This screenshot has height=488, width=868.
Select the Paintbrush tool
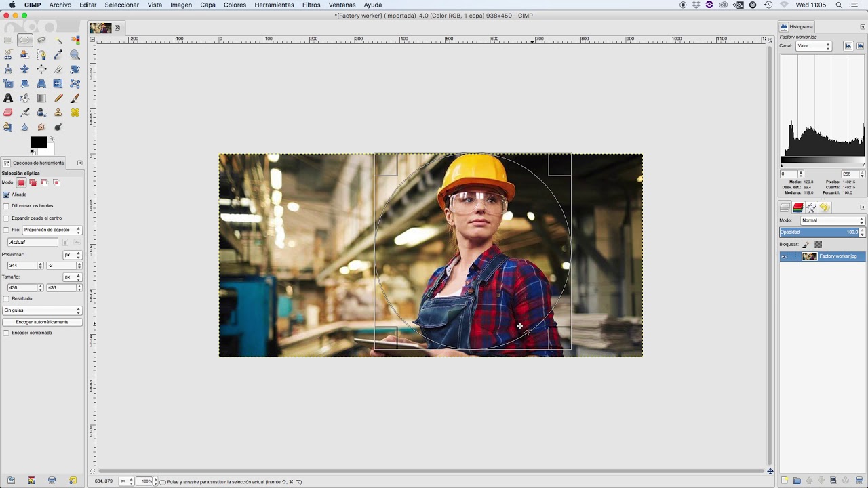coord(75,98)
